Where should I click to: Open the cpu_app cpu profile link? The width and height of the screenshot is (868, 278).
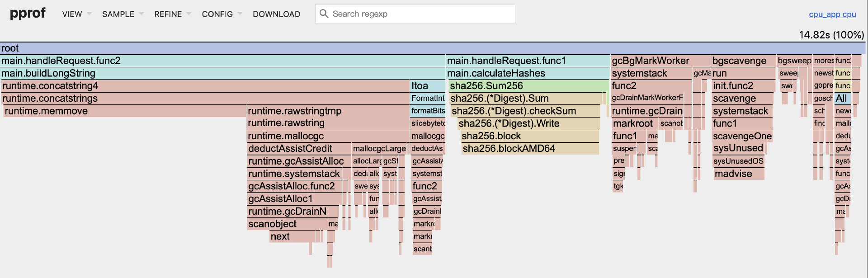[x=832, y=14]
